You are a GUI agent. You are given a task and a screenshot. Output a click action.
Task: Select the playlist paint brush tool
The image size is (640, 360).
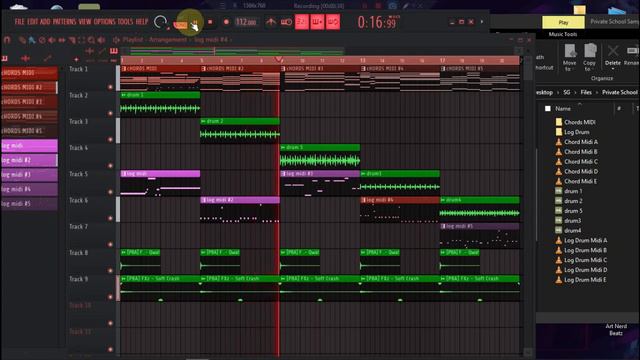(32, 40)
